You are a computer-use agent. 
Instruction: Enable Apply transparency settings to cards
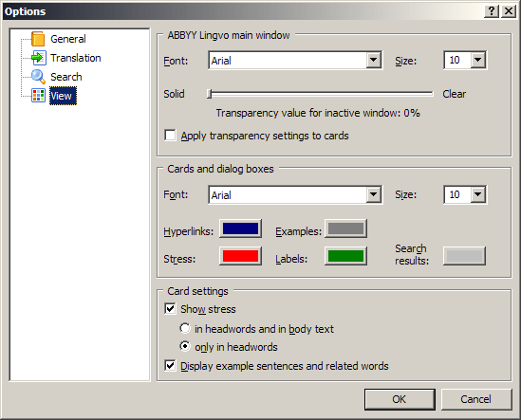[x=170, y=136]
